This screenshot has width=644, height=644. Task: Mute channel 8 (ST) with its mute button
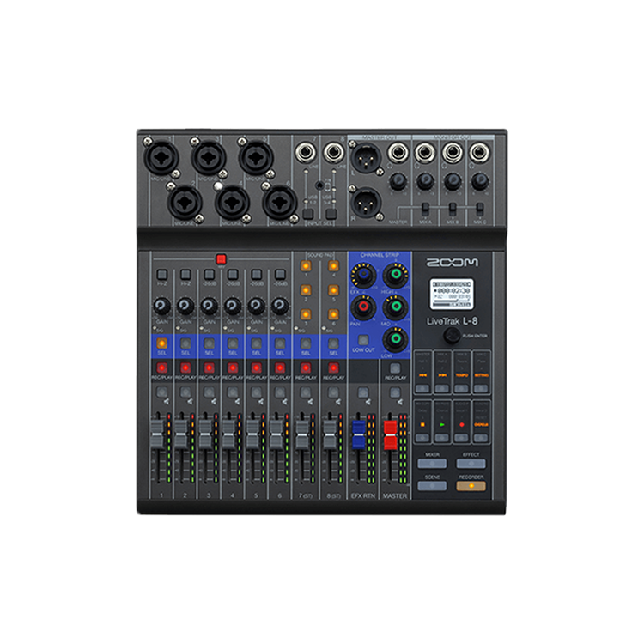click(333, 392)
